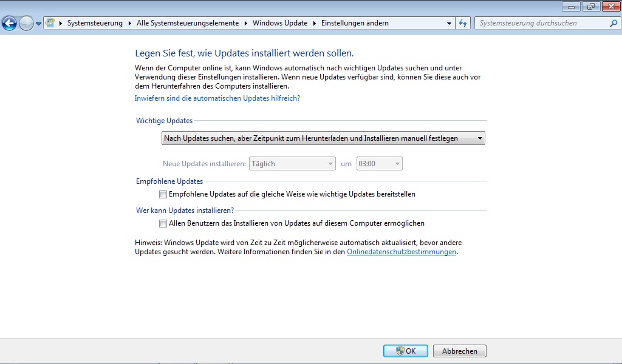Open link 'Inwiefern sind die automatischen Updates hilfreich?'

click(x=217, y=98)
